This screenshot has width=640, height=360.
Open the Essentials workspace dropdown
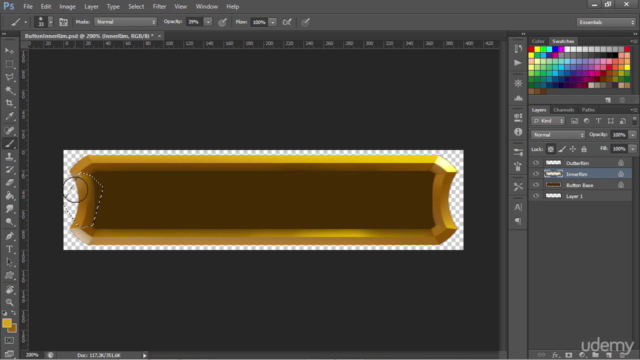607,22
